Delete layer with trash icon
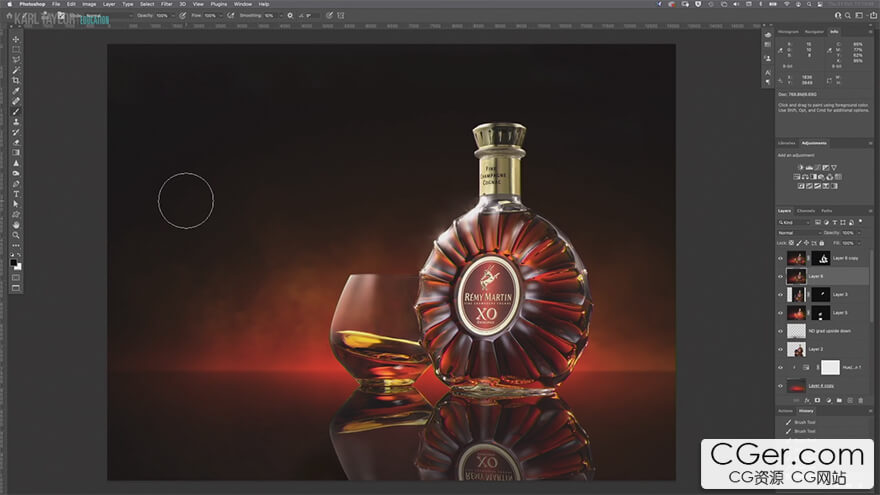This screenshot has width=880, height=495. pos(861,401)
